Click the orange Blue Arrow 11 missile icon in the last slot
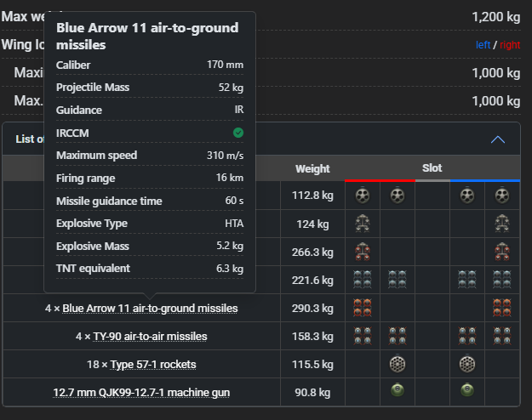The height and width of the screenshot is (420, 532). point(502,308)
